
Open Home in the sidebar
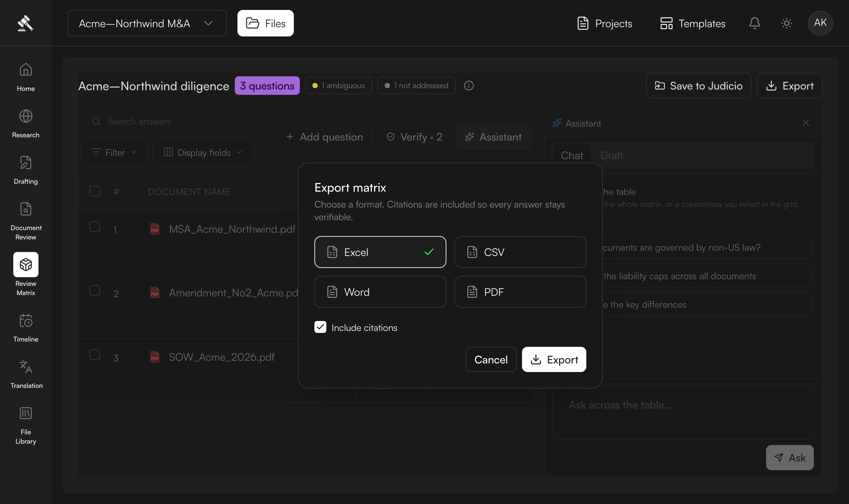pos(26,77)
